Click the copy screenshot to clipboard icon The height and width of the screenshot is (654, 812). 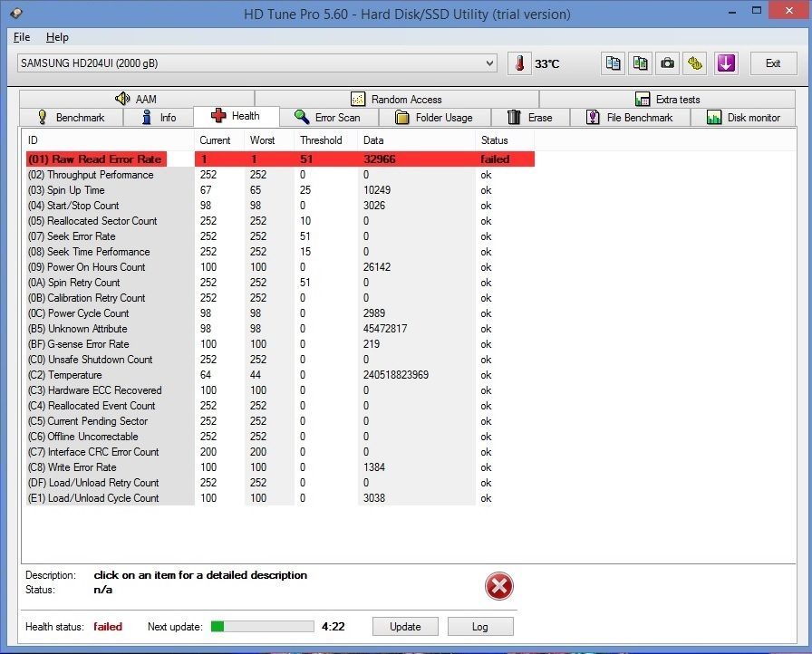pos(641,63)
